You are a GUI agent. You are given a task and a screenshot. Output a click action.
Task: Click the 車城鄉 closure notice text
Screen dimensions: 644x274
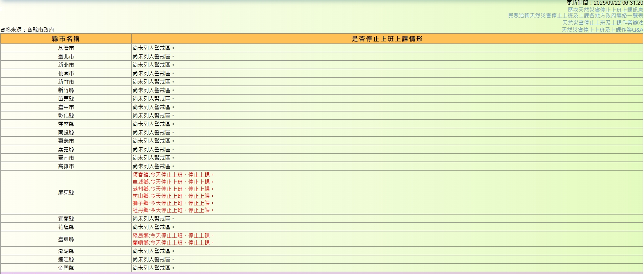coord(173,182)
